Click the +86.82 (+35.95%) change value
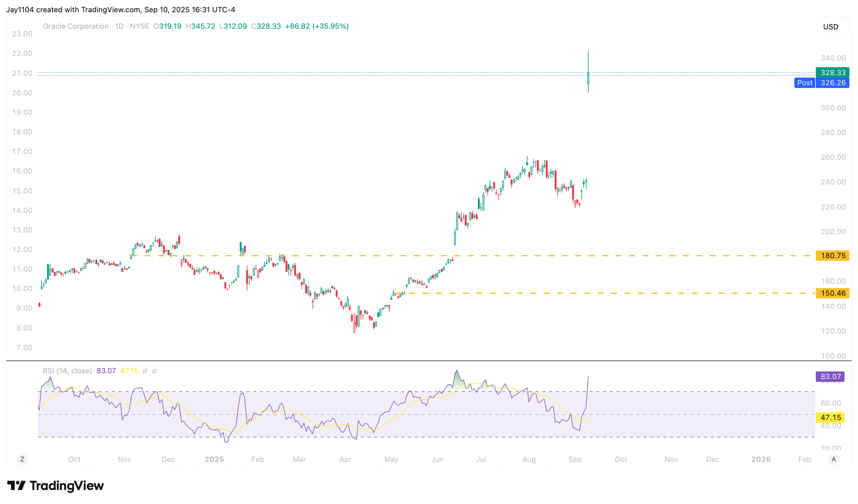Viewport: 858px width, 504px height. tap(317, 26)
